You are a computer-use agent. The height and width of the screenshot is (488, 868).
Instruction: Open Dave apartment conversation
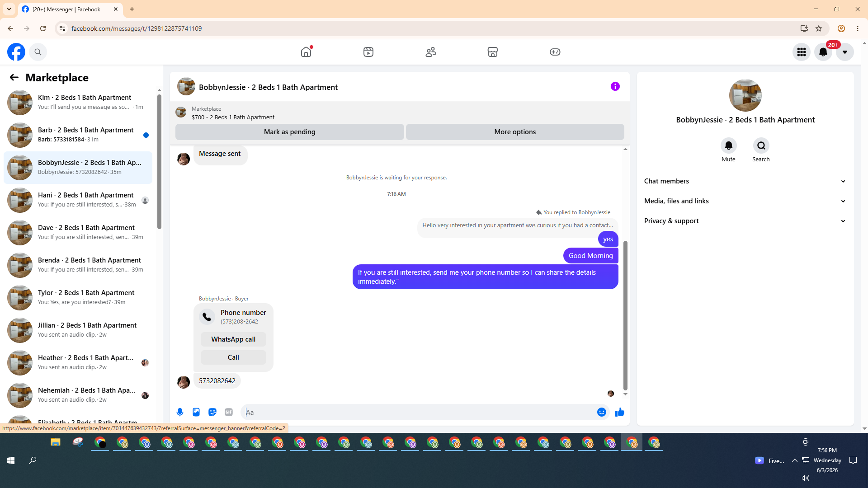coord(78,233)
